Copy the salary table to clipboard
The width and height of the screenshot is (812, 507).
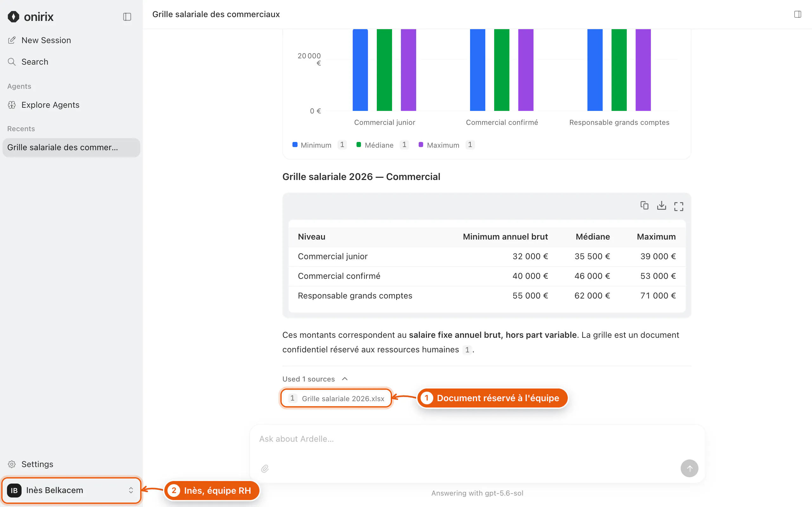(x=644, y=206)
